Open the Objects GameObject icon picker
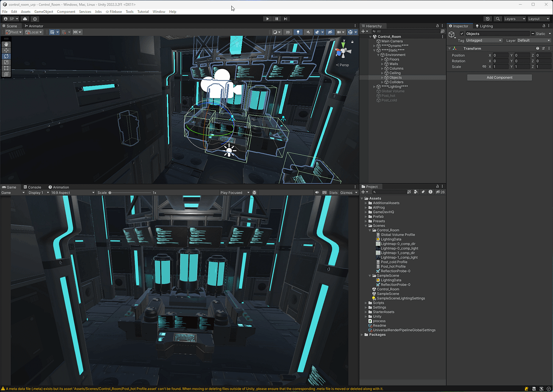Image resolution: width=553 pixels, height=392 pixels. 453,35
